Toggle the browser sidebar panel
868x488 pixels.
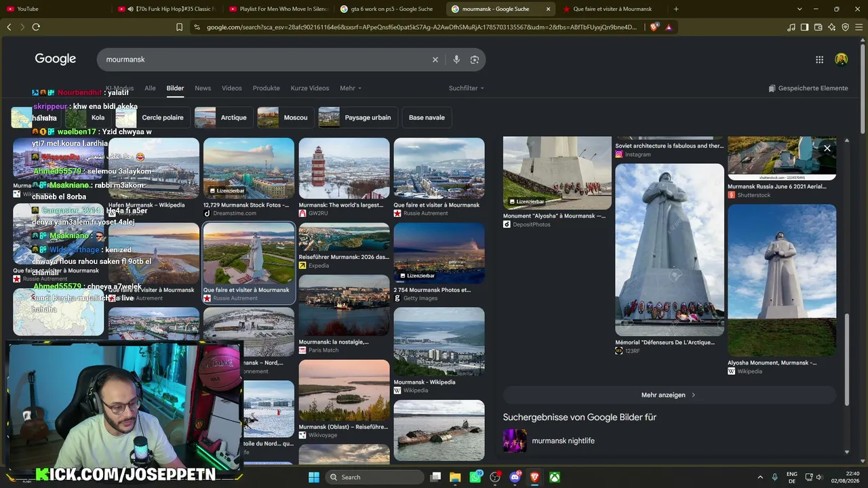pos(804,27)
